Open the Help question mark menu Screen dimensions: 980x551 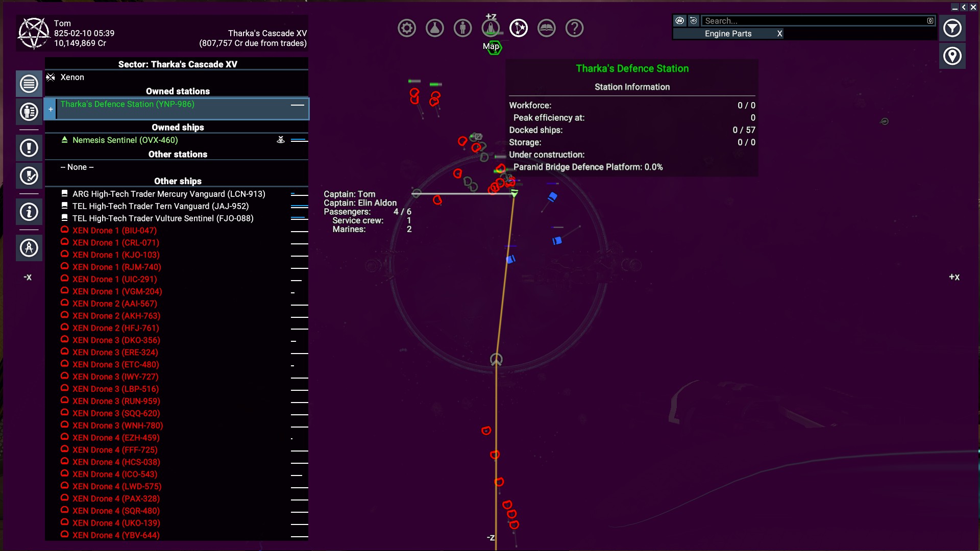[574, 28]
